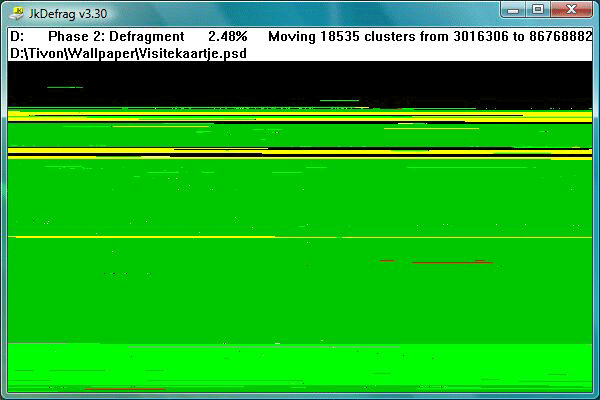Select the Phase 2: Defragment status text
The image size is (600, 400).
coord(116,37)
